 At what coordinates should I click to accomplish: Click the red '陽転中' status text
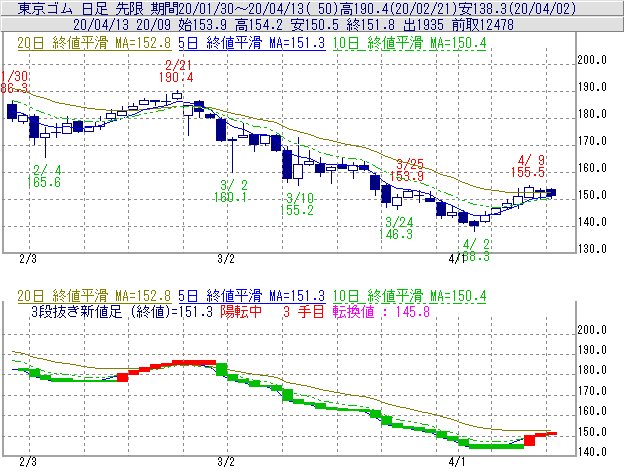click(x=241, y=312)
